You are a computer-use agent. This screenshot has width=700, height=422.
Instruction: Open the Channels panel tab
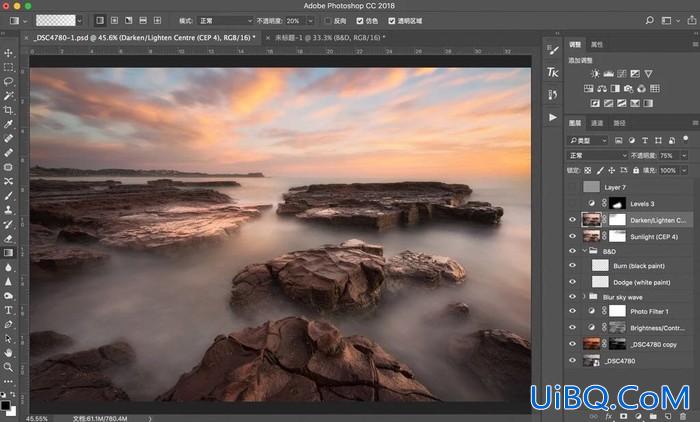(597, 123)
